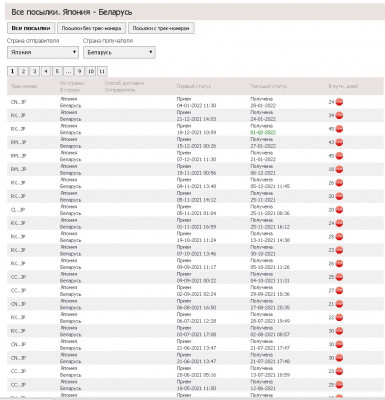Click track number RM..JP in the 18-11-2021 row
This screenshot has width=385, height=400.
click(18, 169)
